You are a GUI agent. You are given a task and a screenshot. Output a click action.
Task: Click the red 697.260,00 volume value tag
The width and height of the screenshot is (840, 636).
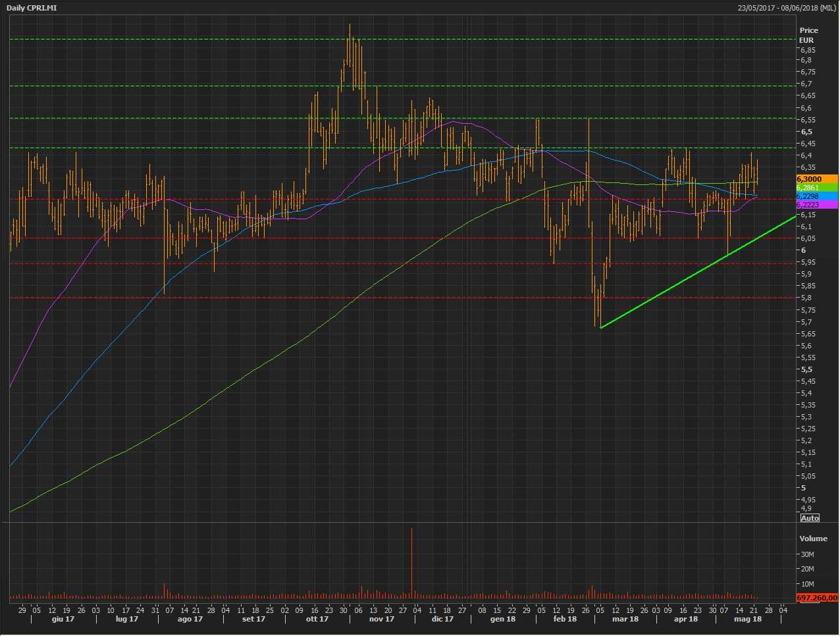click(x=816, y=598)
